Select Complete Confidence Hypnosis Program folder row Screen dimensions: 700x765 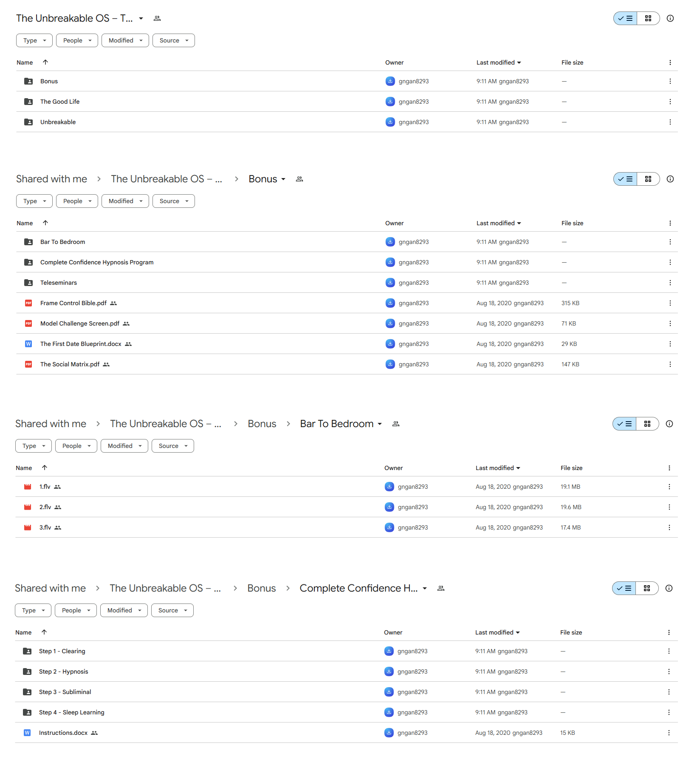click(347, 262)
